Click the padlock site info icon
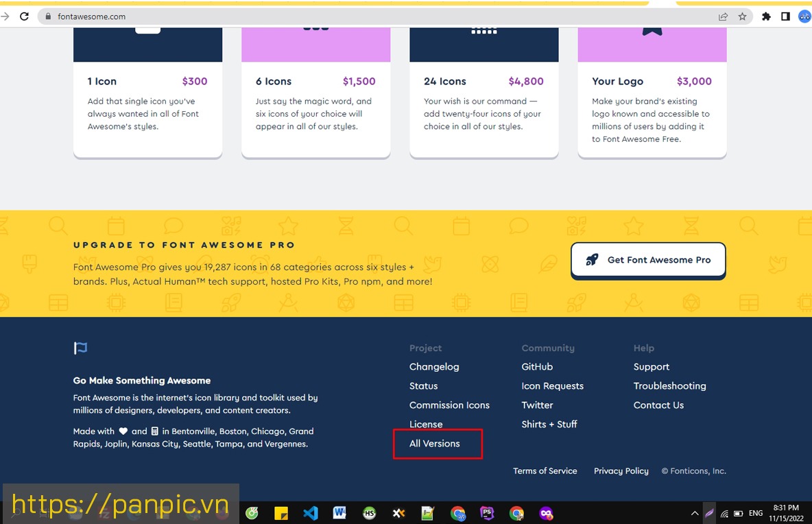Image resolution: width=812 pixels, height=524 pixels. [48, 16]
